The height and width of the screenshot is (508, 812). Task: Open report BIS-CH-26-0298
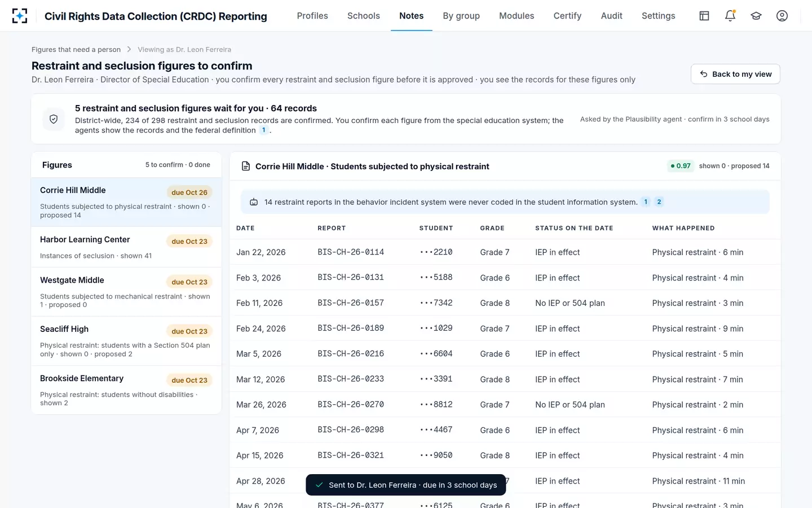(351, 430)
